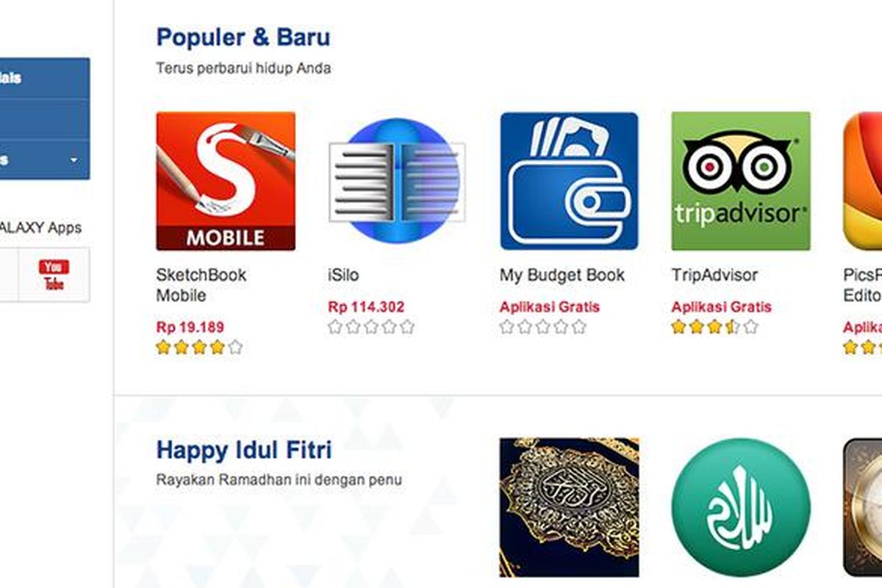
Task: Click the Populer & Baru heading
Action: pyautogui.click(x=243, y=37)
